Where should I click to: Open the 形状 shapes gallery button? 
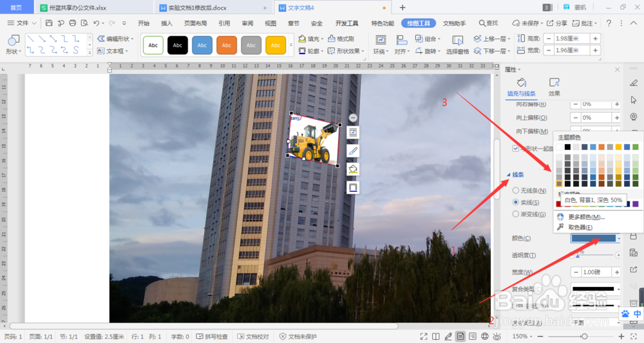click(x=13, y=44)
